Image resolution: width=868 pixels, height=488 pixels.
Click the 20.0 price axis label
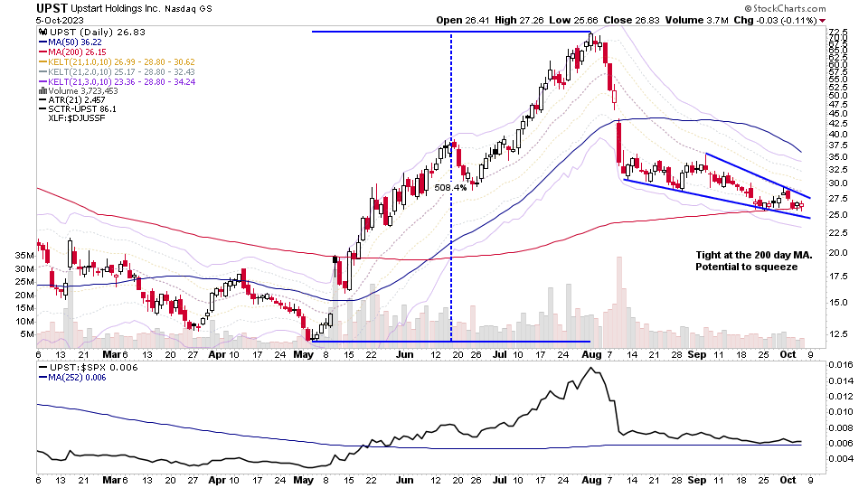[838, 253]
